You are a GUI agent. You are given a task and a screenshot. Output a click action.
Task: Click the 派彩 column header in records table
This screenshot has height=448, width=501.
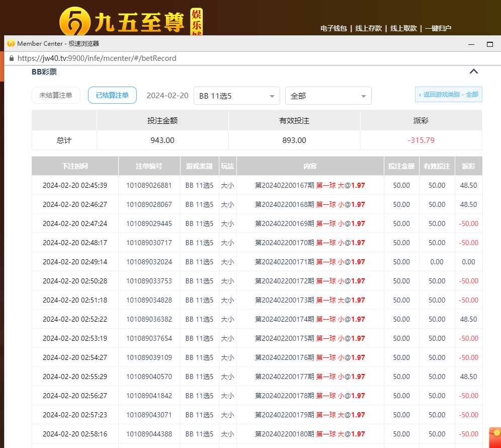click(468, 166)
